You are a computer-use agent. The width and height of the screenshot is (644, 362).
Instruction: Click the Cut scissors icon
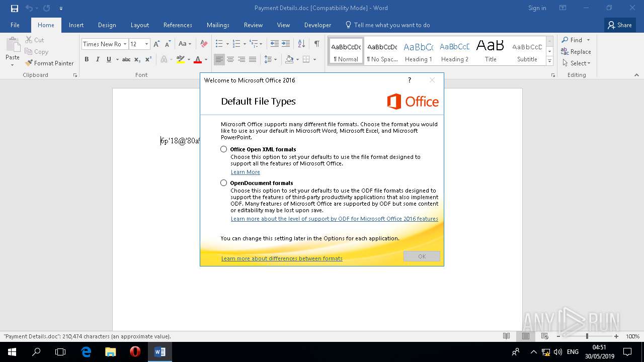click(x=29, y=40)
